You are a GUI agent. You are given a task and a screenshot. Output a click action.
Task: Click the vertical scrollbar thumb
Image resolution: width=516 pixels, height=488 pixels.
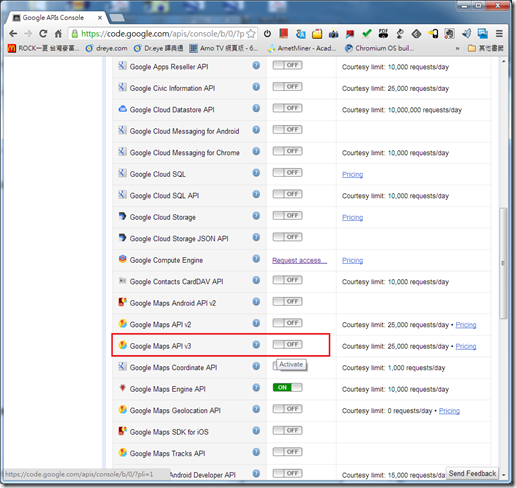(503, 263)
